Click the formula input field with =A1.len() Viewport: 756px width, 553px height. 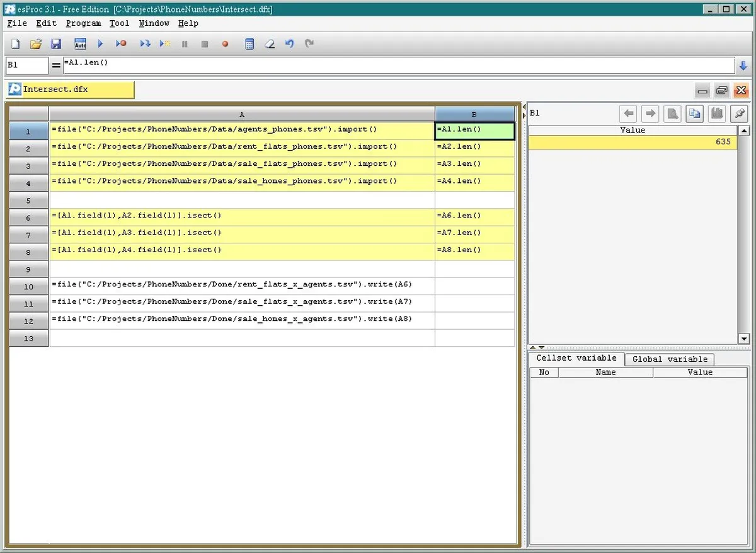398,66
